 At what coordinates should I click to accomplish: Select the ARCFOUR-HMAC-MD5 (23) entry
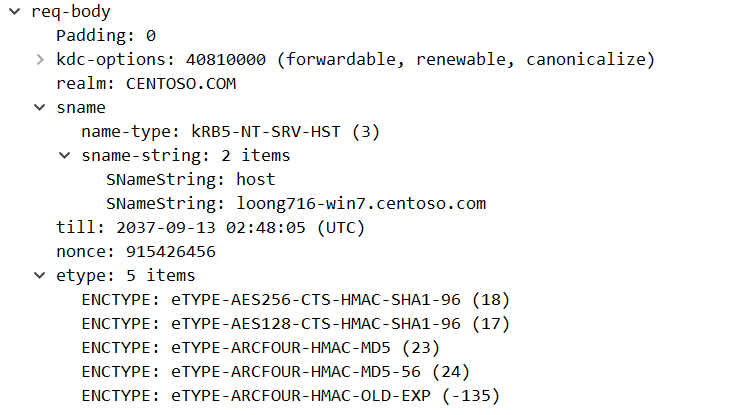[x=260, y=348]
